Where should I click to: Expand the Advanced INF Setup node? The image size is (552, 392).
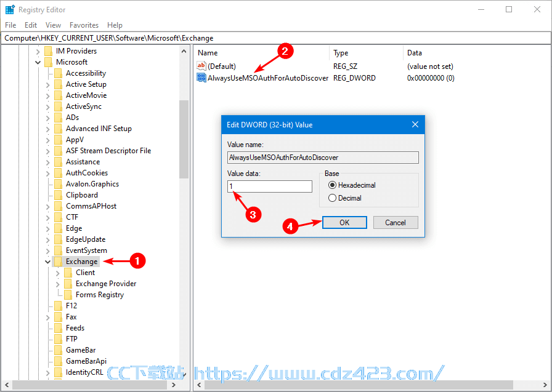coord(47,129)
